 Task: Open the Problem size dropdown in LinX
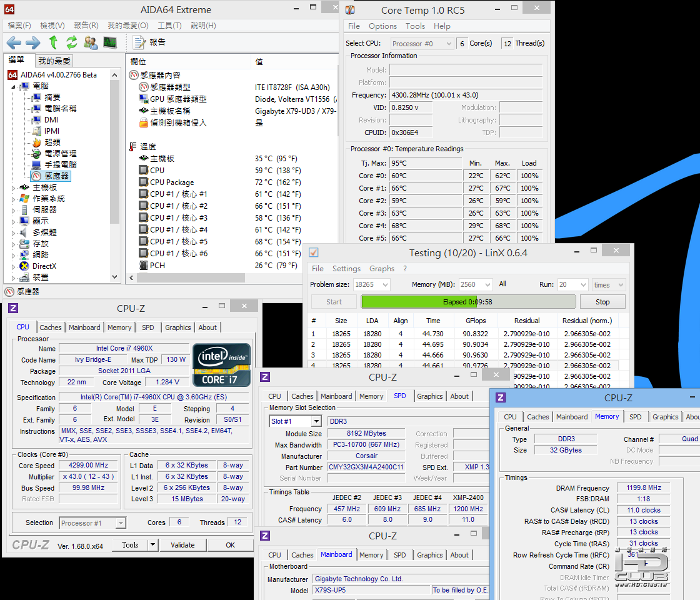tap(384, 284)
